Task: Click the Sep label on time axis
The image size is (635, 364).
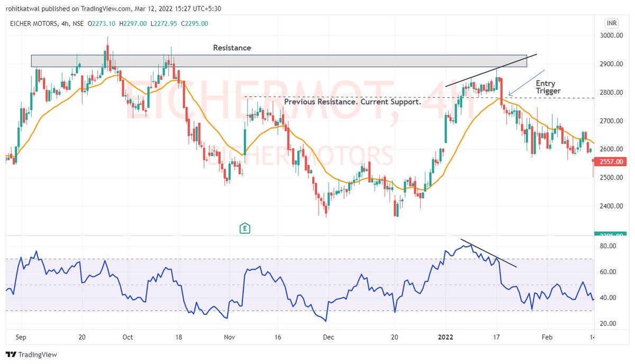Action: pyautogui.click(x=22, y=336)
